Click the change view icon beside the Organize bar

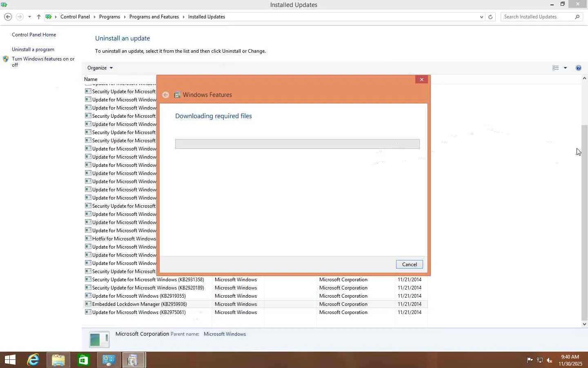[555, 68]
